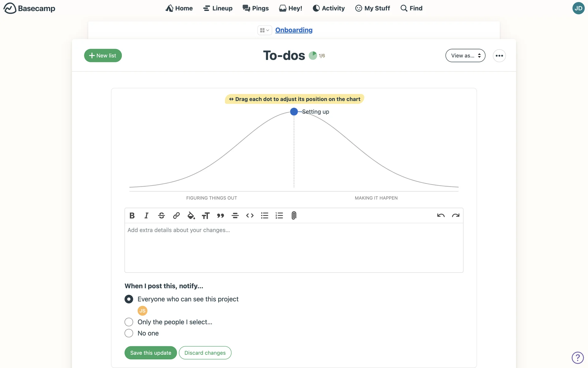Select the "No one" notify option

point(129,333)
